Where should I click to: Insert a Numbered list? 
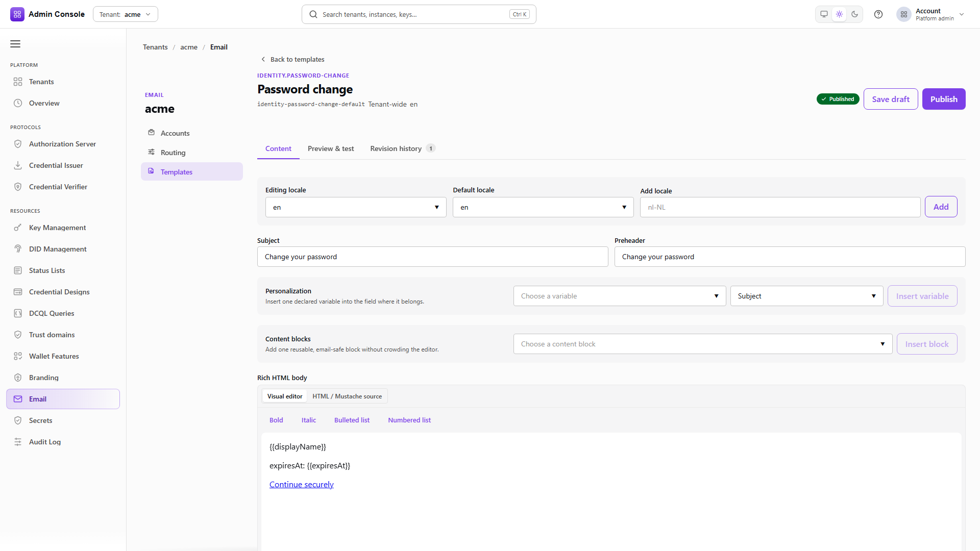coord(409,420)
